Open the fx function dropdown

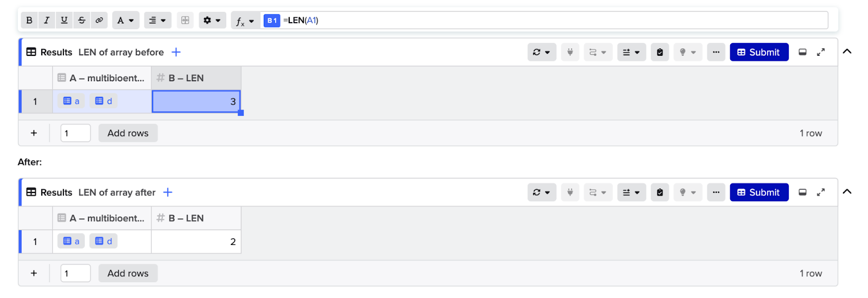245,21
